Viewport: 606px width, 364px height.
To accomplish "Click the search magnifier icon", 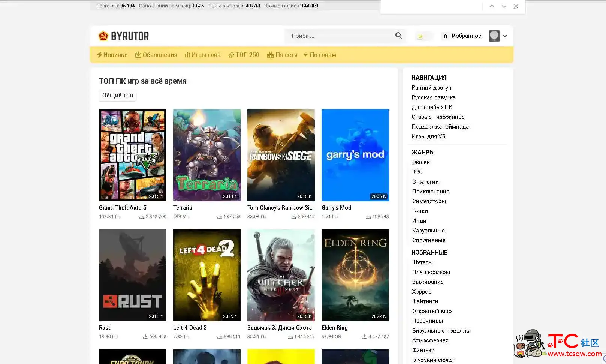I will click(398, 36).
